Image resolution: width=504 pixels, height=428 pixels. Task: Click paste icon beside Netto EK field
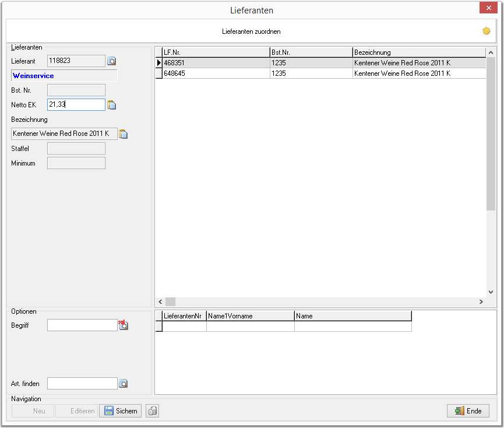[111, 105]
